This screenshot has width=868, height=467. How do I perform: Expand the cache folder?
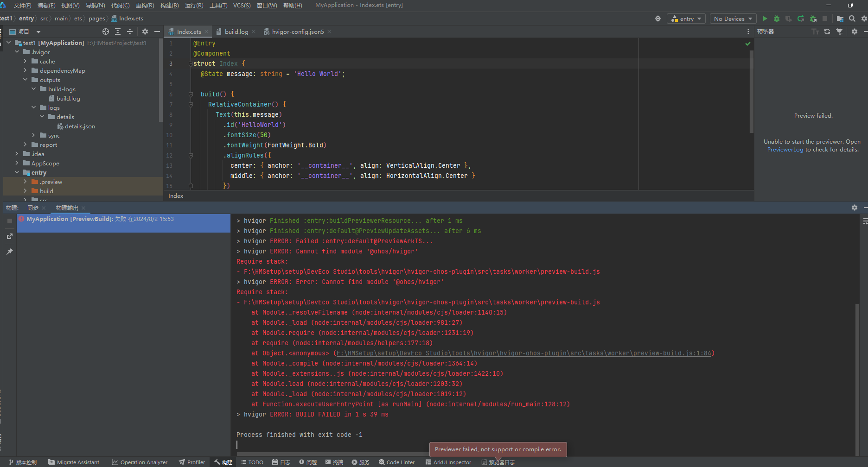click(26, 61)
